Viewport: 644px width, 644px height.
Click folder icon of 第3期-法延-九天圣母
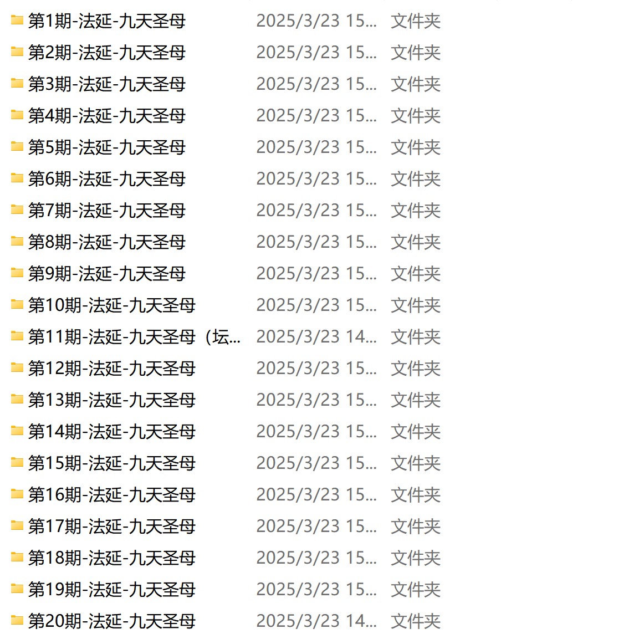pos(17,83)
